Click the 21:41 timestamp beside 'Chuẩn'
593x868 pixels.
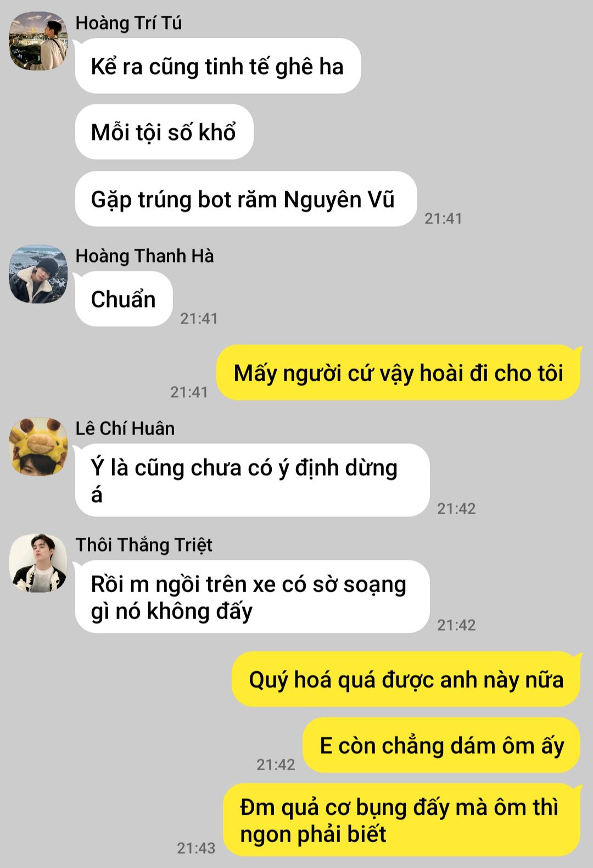199,319
